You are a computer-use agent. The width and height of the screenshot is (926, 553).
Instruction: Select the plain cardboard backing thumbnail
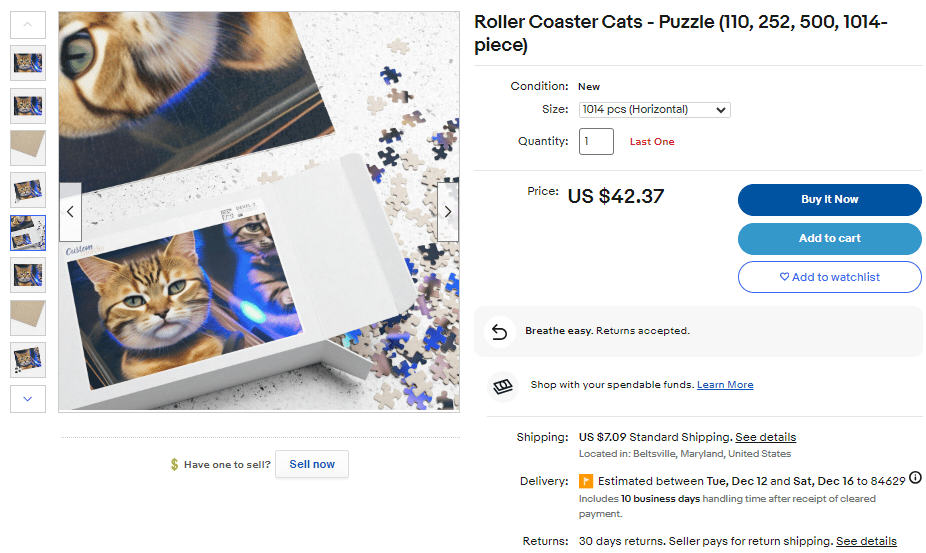tap(28, 148)
